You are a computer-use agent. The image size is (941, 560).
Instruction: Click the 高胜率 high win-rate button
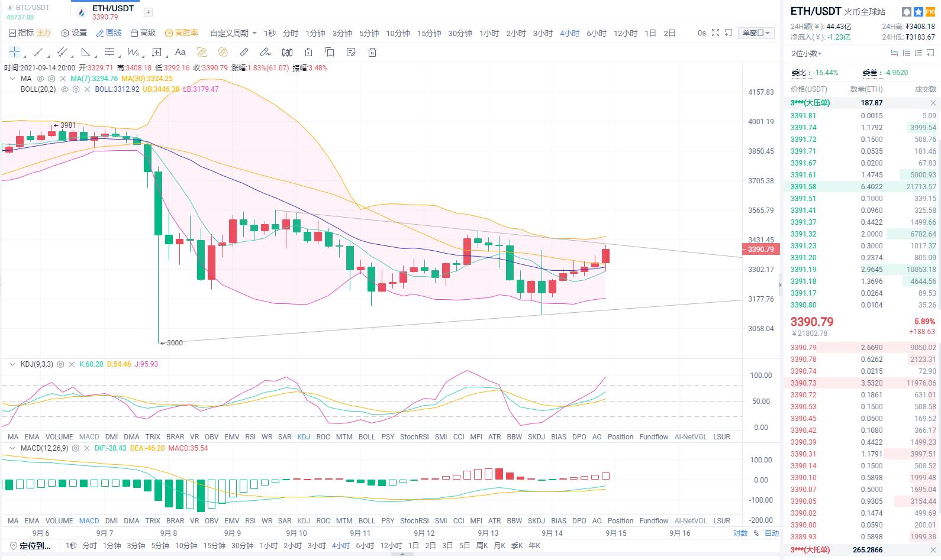[182, 33]
